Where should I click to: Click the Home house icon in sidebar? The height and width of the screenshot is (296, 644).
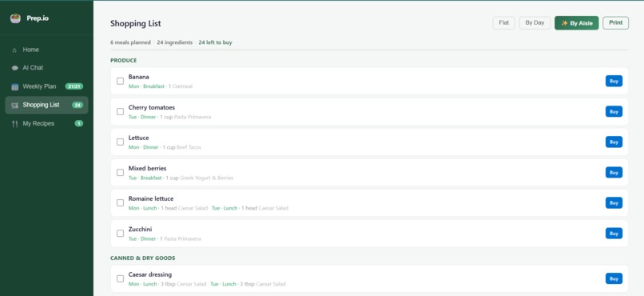pos(15,50)
